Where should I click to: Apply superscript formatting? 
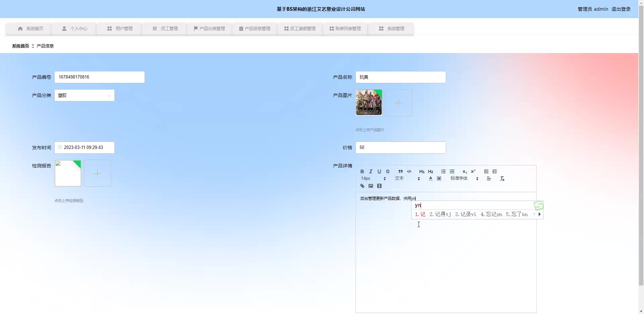tap(473, 171)
